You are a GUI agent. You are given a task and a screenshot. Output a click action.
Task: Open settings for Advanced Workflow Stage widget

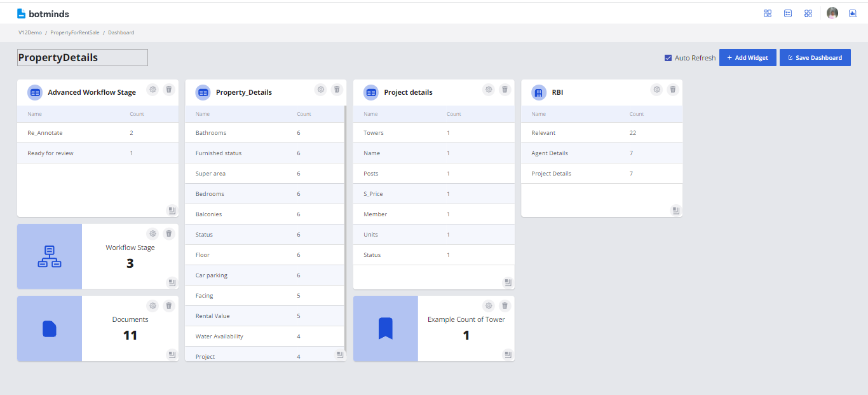point(153,90)
